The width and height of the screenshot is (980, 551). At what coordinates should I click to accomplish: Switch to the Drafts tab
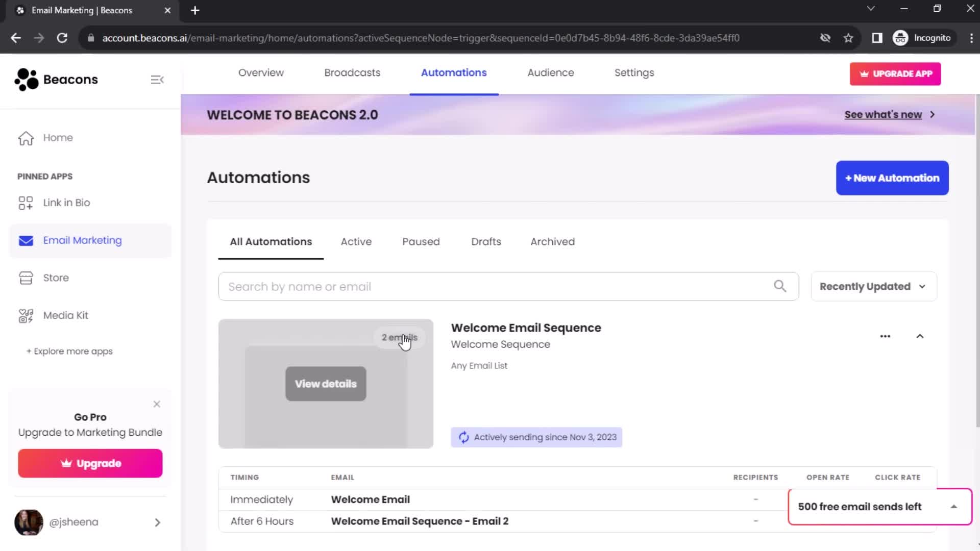[x=486, y=241]
